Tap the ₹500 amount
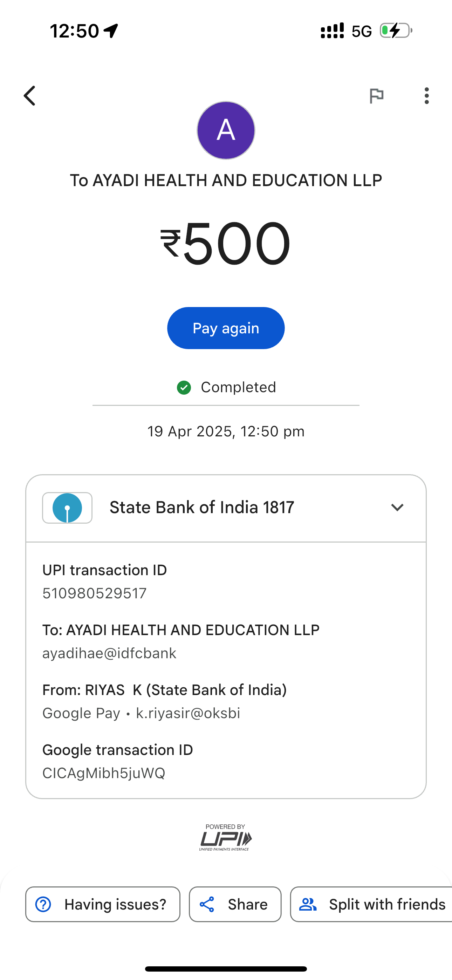The image size is (452, 980). pos(226,244)
